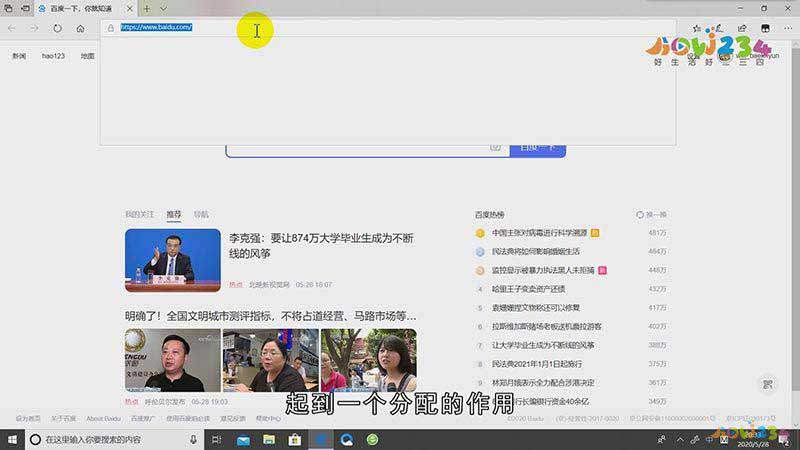Viewport: 800px width, 450px height.
Task: Open the 李克强：要让874万大学毕业生 headline
Action: (x=321, y=246)
